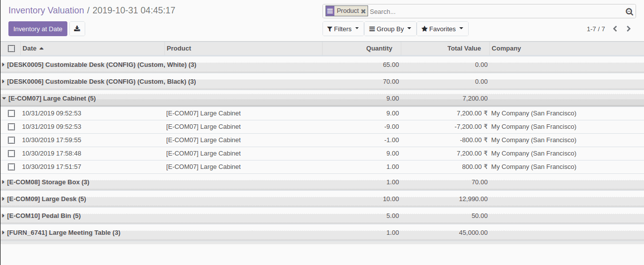Sort by the Date column header

[30, 49]
